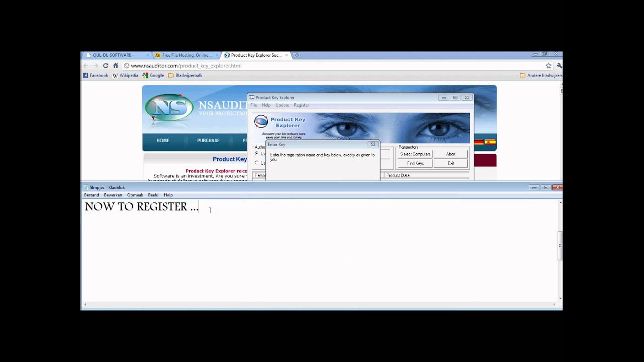Open Beeld menu in Kladblok

coord(153,195)
